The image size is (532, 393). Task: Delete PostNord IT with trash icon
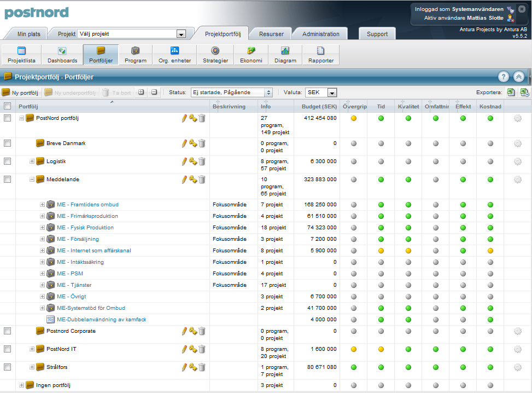pos(202,349)
